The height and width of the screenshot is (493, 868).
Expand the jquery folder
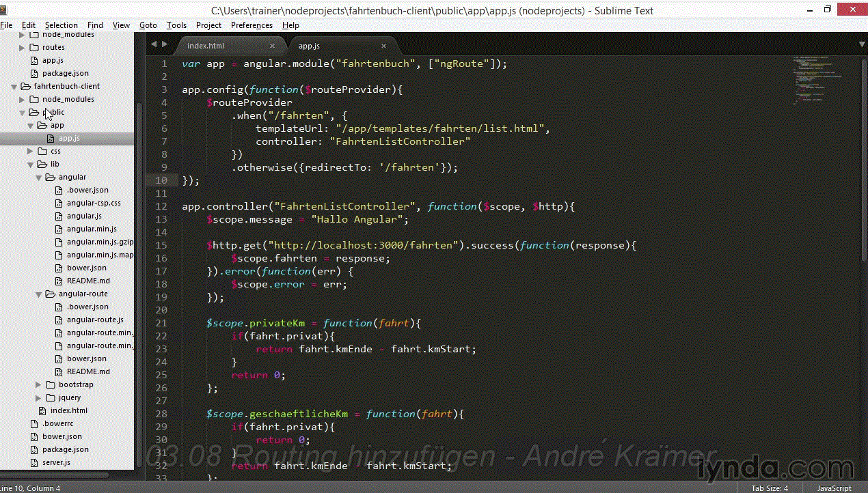click(x=39, y=398)
